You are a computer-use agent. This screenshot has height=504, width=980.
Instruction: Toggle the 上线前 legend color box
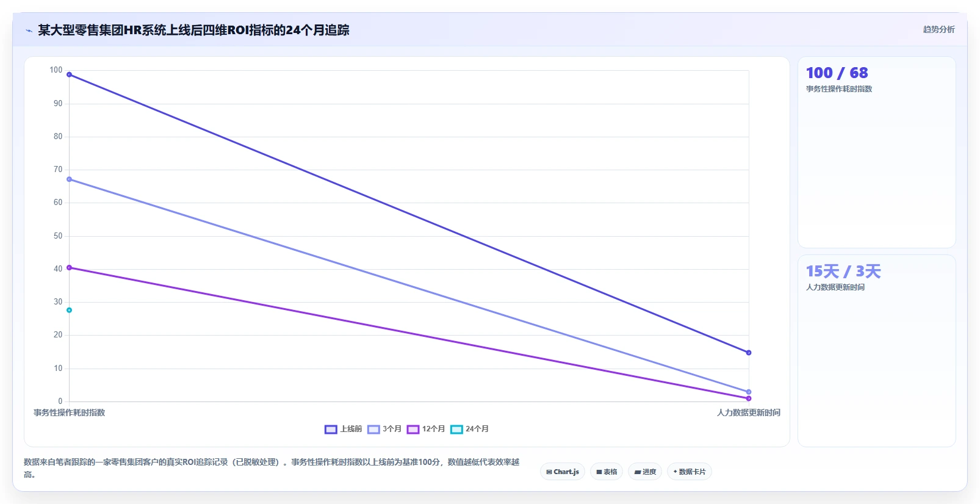331,430
